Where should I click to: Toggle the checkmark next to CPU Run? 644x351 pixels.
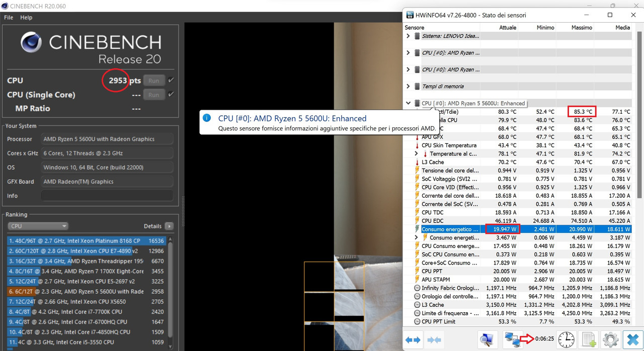pos(171,80)
